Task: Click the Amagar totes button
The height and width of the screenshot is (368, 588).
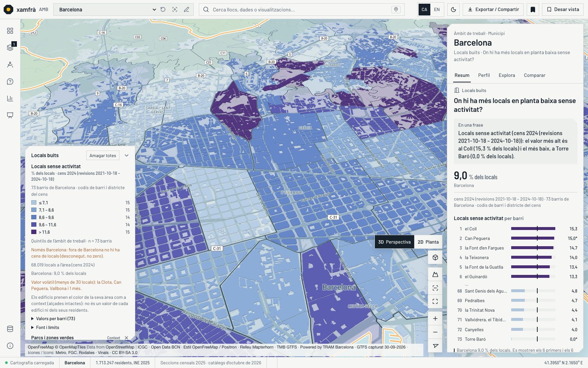Action: click(103, 156)
